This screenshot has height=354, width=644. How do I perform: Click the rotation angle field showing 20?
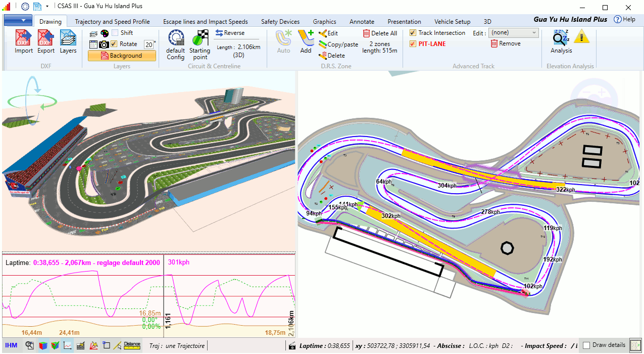[149, 45]
